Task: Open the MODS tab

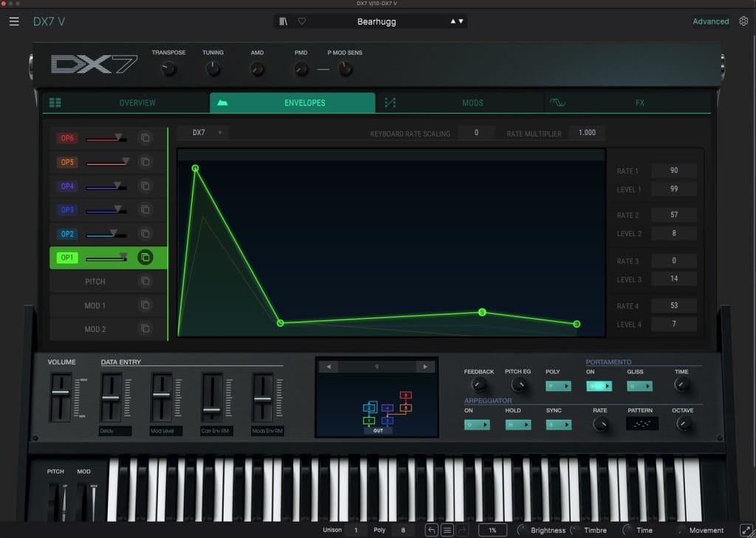Action: [x=472, y=103]
